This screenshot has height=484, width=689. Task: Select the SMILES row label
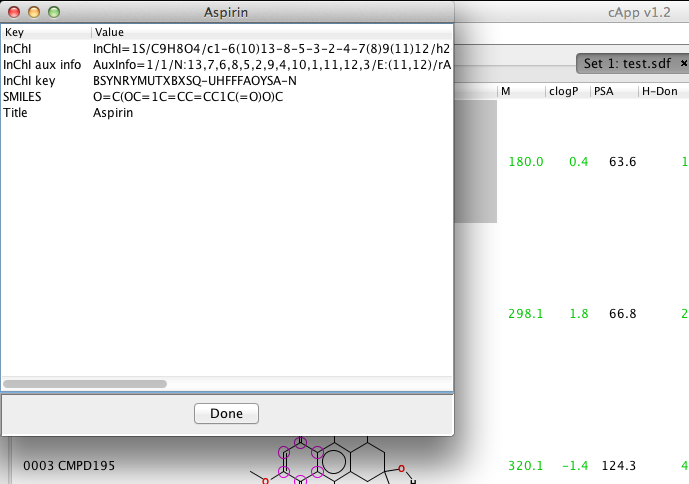[22, 97]
